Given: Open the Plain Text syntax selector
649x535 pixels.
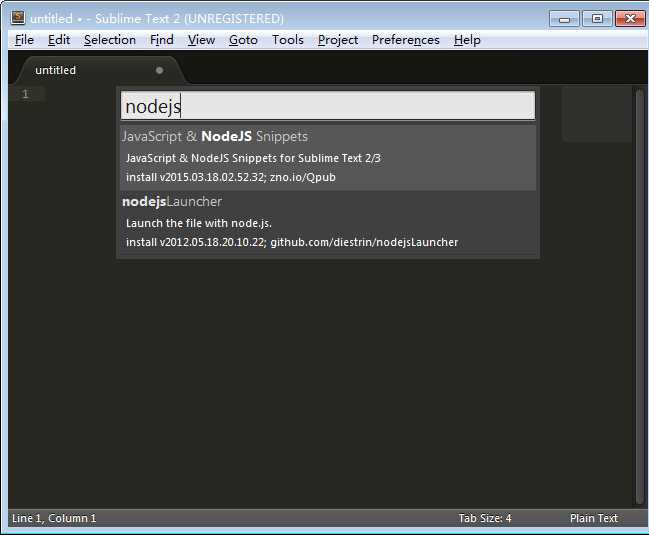Looking at the screenshot, I should tap(594, 518).
